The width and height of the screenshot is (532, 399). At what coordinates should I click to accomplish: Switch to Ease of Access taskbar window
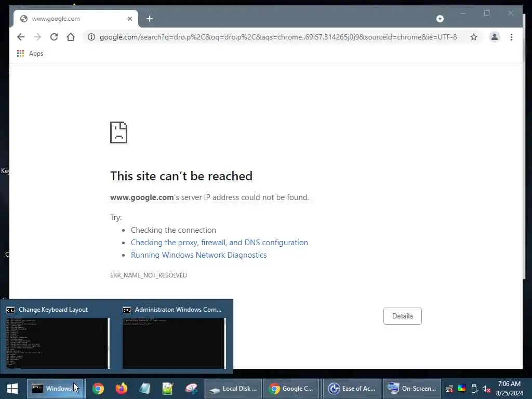tap(352, 389)
